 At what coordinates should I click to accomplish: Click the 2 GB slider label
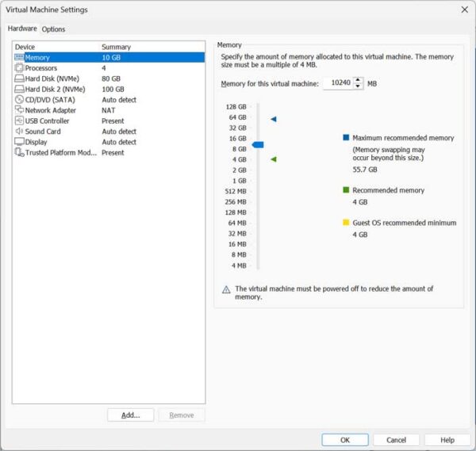(x=240, y=170)
